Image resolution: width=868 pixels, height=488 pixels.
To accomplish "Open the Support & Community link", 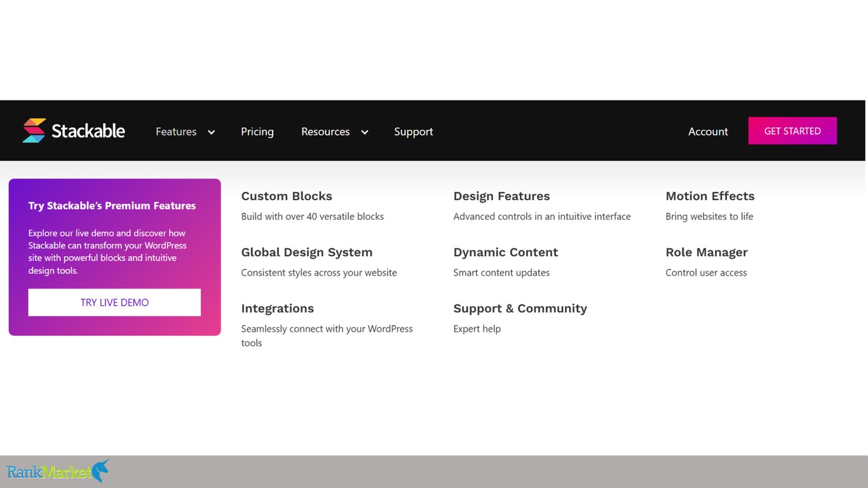I will pyautogui.click(x=520, y=308).
